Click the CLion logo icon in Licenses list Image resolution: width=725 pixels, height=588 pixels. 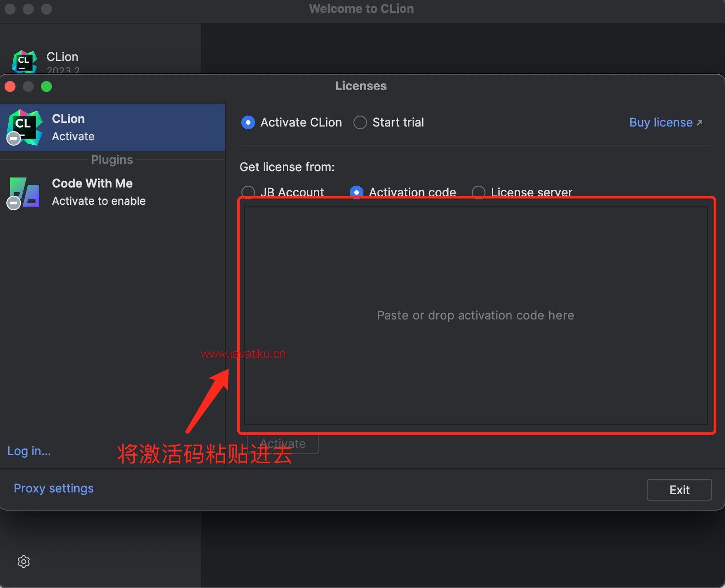coord(25,127)
